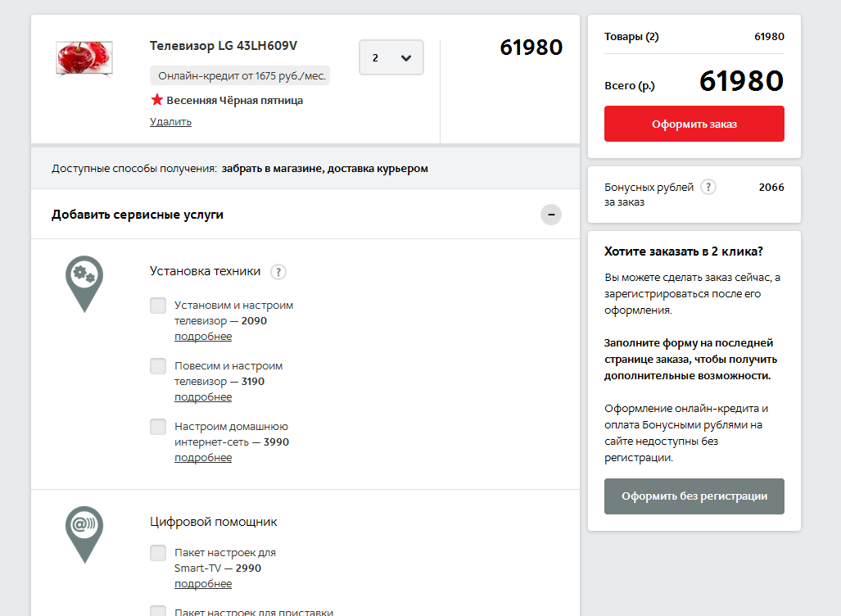
Task: Click the large item price 61980
Action: [531, 48]
